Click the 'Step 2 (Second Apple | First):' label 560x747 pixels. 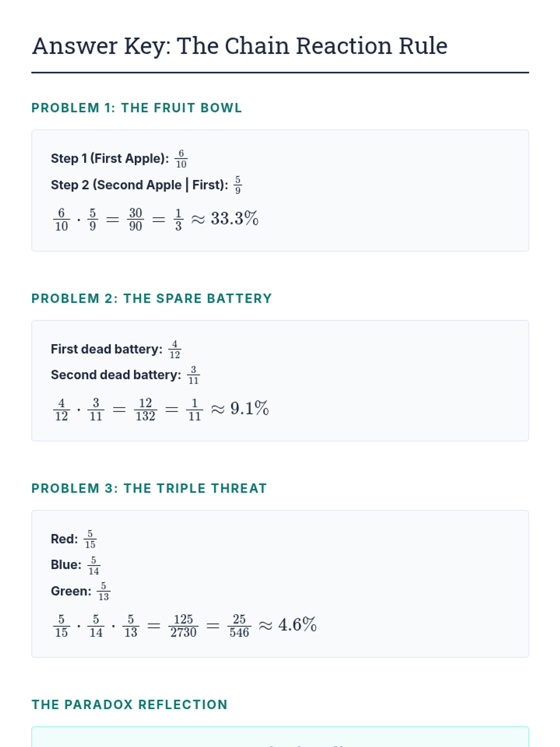(139, 185)
